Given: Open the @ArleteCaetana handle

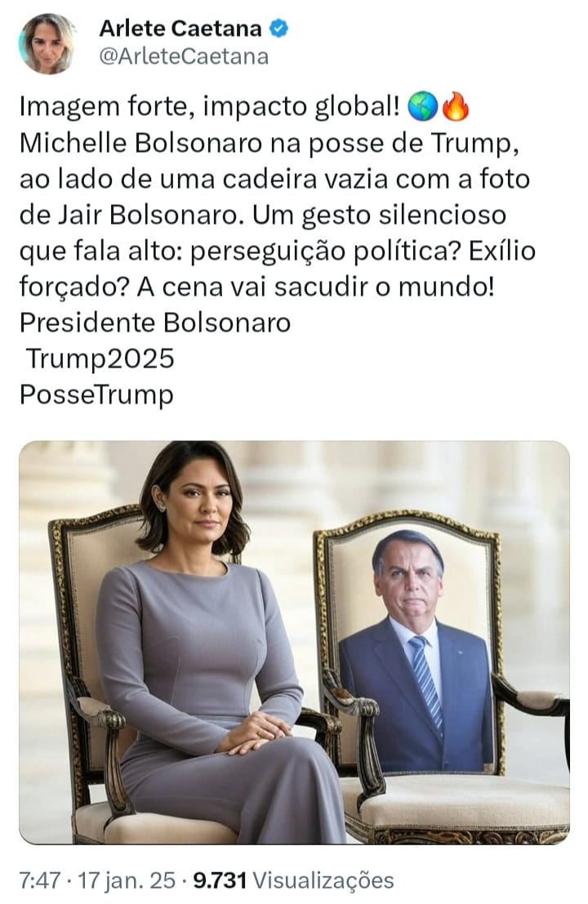Looking at the screenshot, I should click(184, 56).
